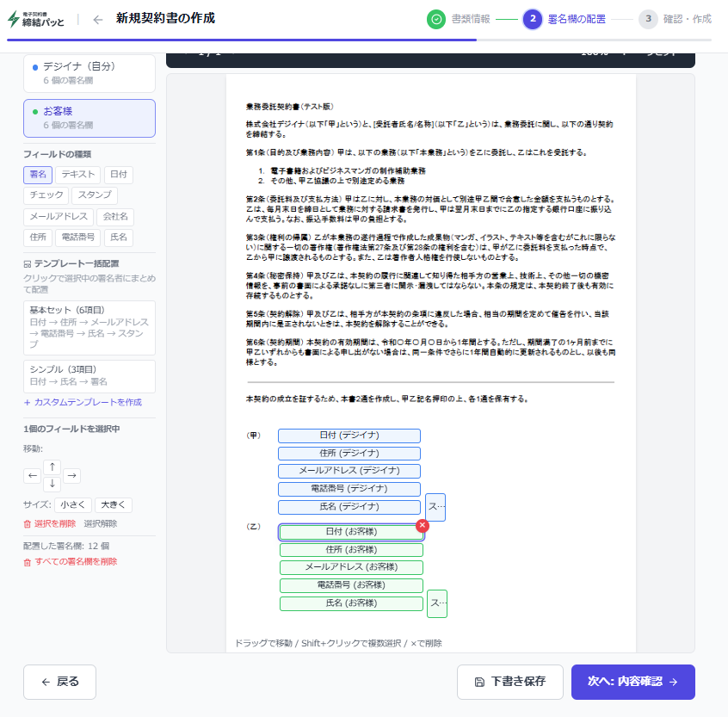This screenshot has height=717, width=728.
Task: Click the back arrow beside 新規契約書の作成
Action: (x=98, y=19)
